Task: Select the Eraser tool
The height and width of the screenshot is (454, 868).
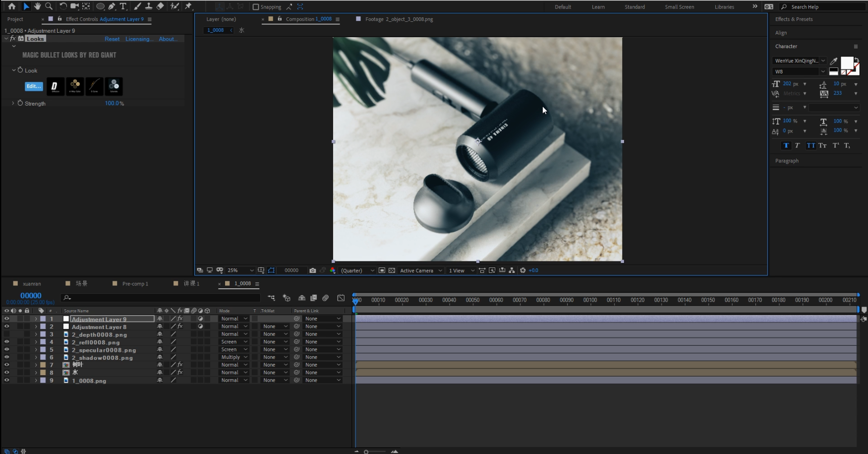Action: point(160,6)
